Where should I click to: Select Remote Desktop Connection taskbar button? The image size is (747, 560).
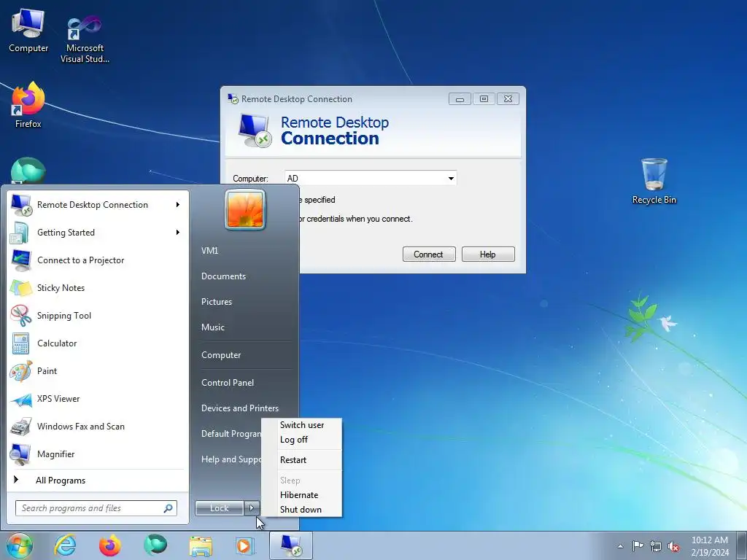coord(291,545)
